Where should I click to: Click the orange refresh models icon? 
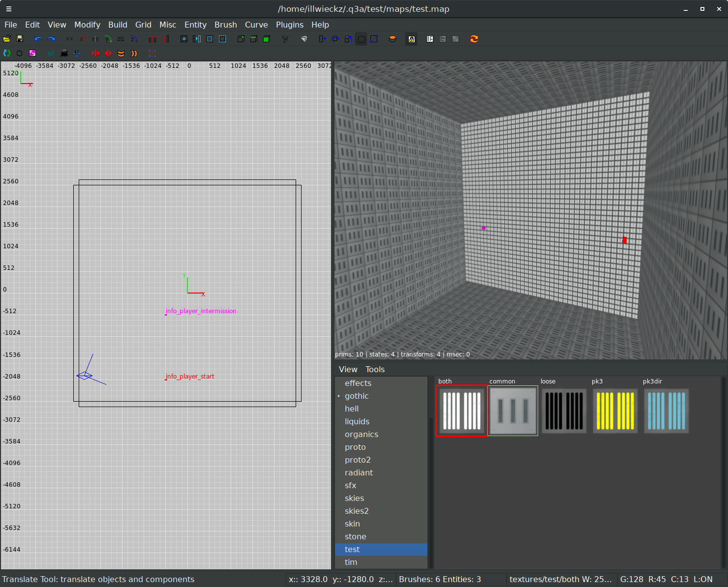point(474,39)
